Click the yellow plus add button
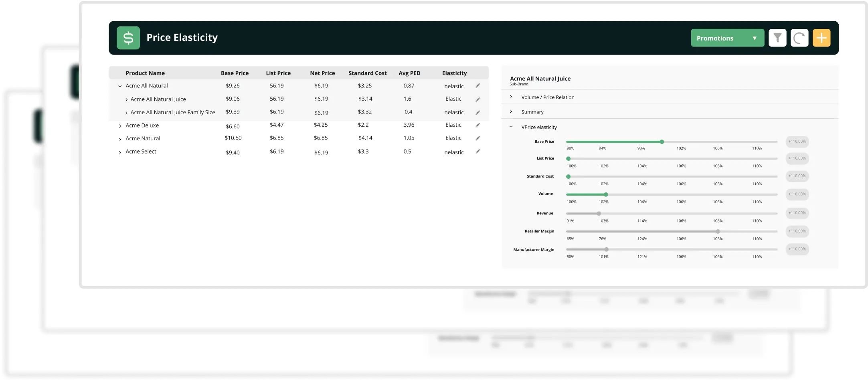The width and height of the screenshot is (868, 380). pos(821,38)
